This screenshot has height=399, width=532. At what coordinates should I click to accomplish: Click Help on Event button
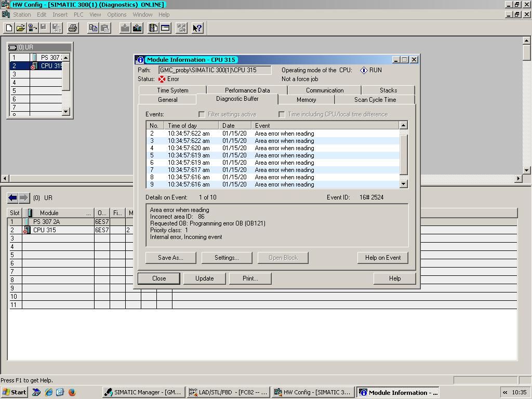pos(383,258)
